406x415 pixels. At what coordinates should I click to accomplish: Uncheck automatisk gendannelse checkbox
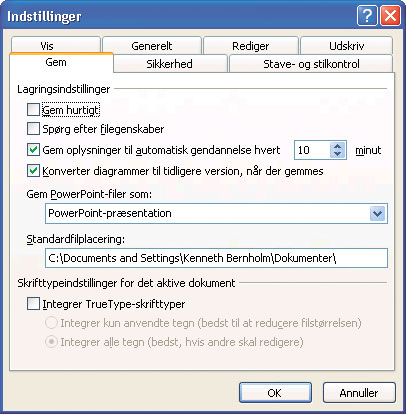click(x=33, y=150)
